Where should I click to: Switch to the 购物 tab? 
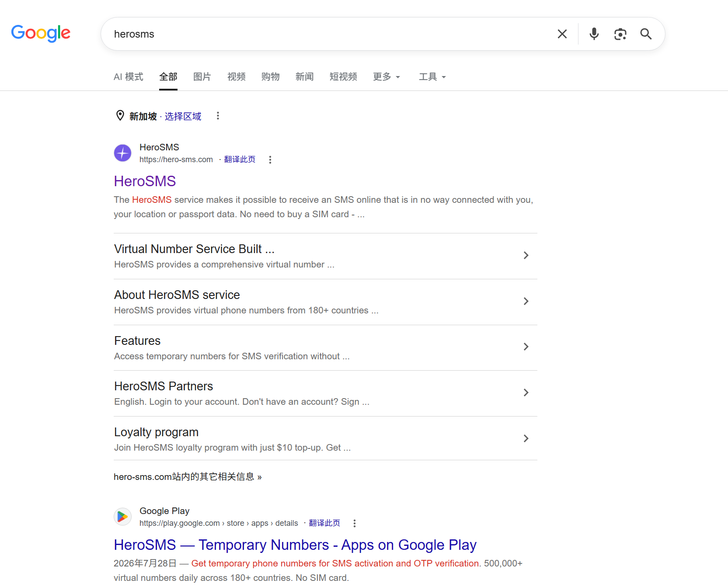click(x=271, y=77)
